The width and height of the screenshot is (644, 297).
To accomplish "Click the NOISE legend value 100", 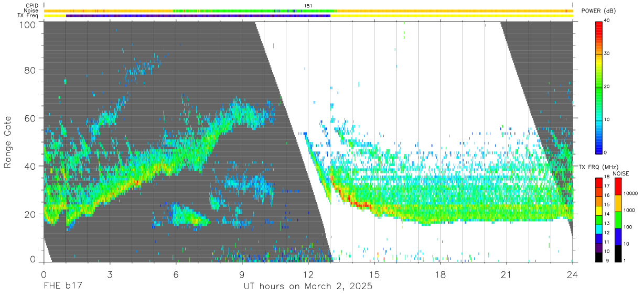I will [x=628, y=227].
